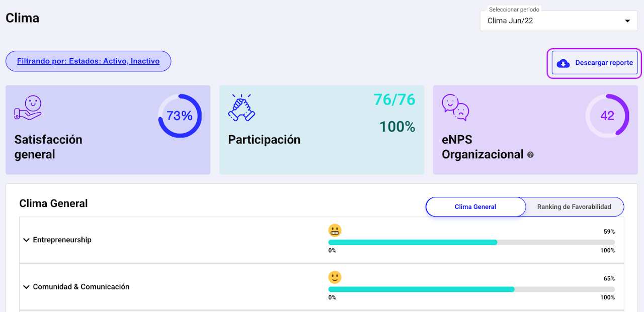The width and height of the screenshot is (644, 312).
Task: Click the eNPS help question mark icon
Action: 530,155
